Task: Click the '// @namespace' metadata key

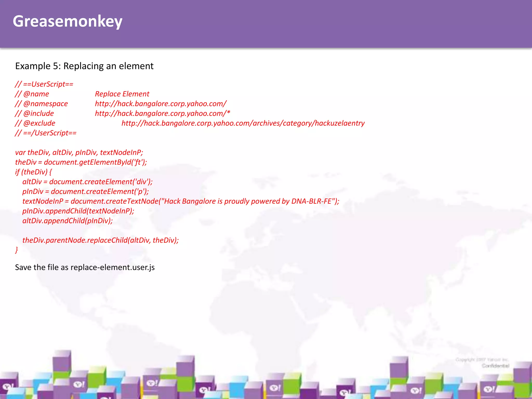Action: 41,104
